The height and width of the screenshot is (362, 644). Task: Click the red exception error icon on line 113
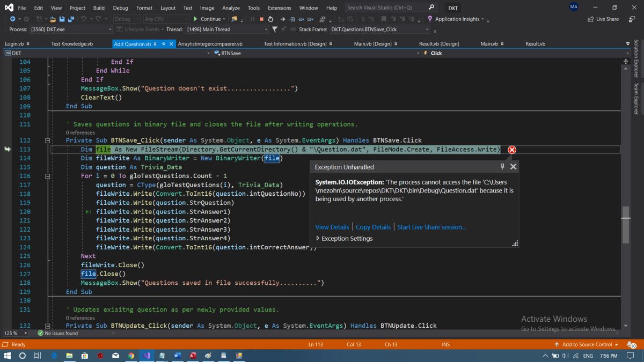pyautogui.click(x=511, y=150)
